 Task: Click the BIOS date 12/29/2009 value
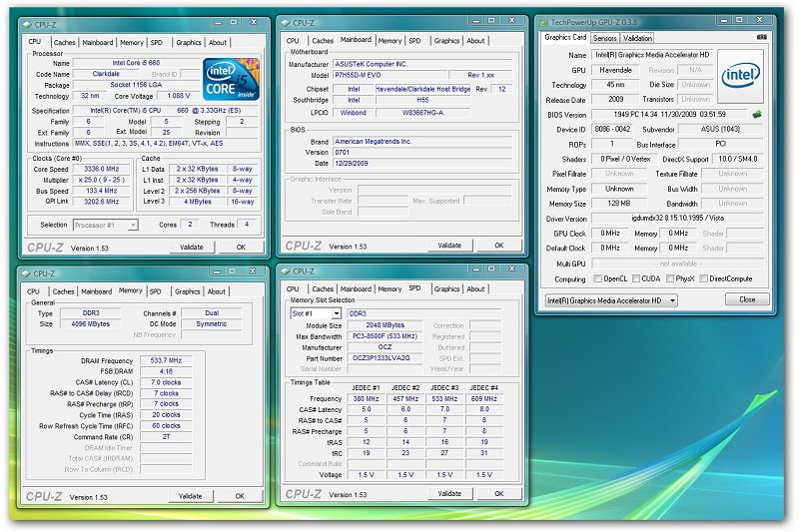(422, 164)
